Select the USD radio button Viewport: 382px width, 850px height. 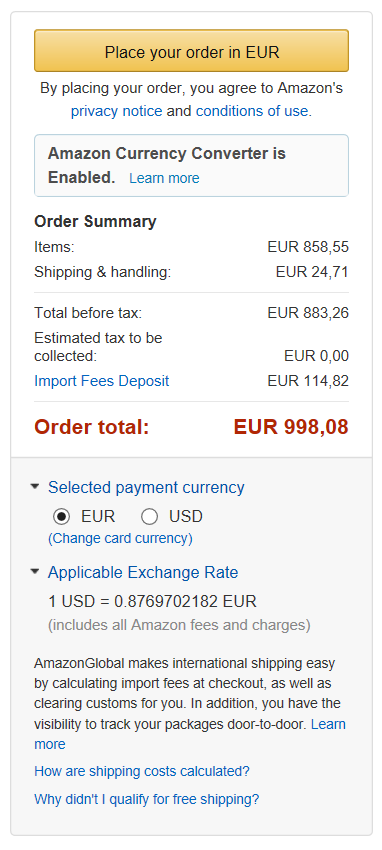click(x=150, y=517)
